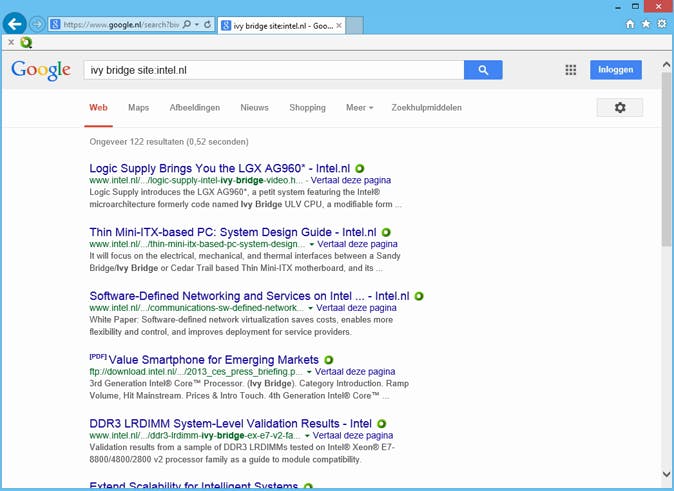
Task: Click 'Vertaal deze pagina' for Thin Mini-ITX result
Action: pos(357,244)
